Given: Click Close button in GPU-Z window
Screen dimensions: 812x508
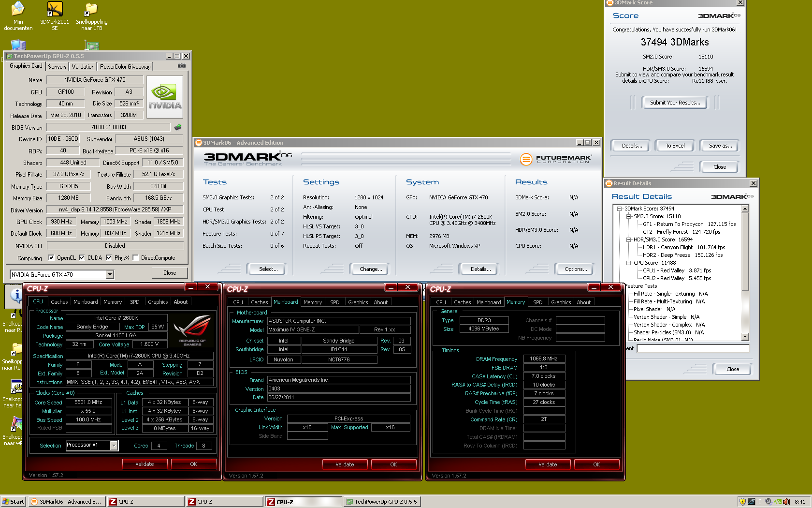Looking at the screenshot, I should [170, 273].
